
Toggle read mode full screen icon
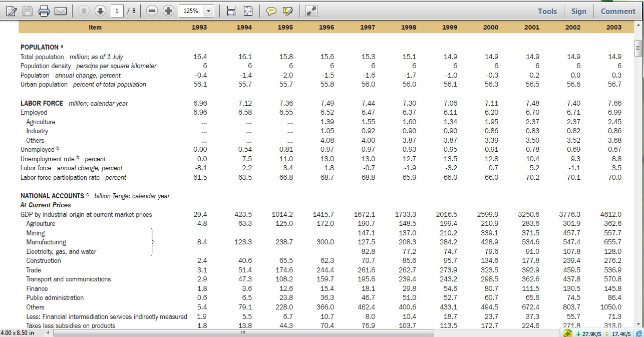click(x=310, y=11)
